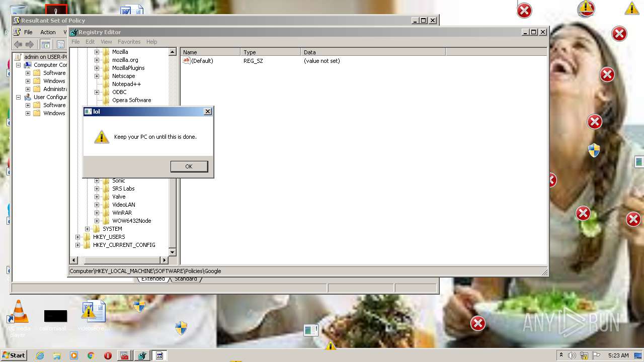
Task: Switch to the Extended tab in RSoP
Action: click(x=153, y=279)
